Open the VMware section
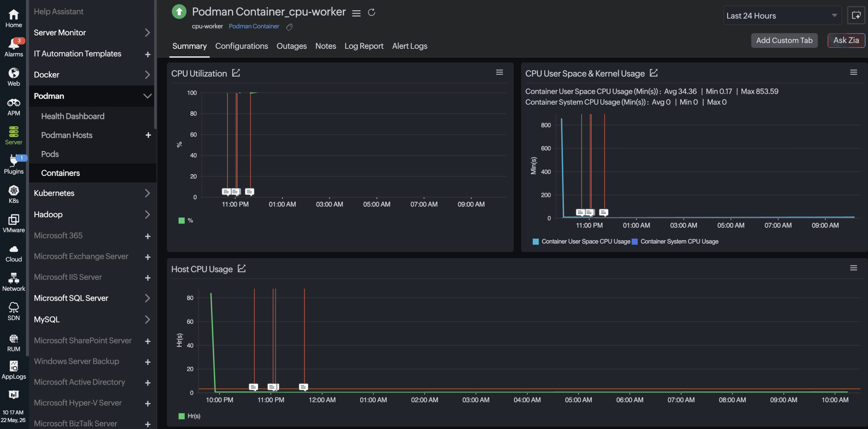The image size is (868, 429). tap(13, 224)
